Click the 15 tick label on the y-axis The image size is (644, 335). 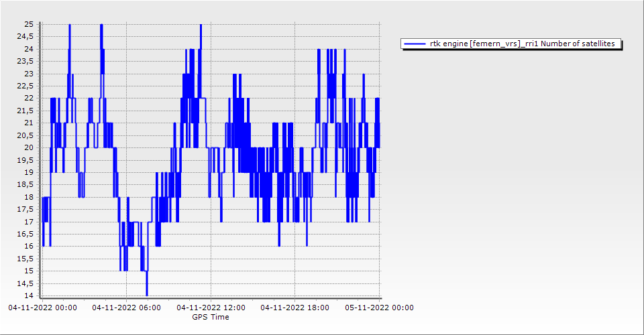pos(29,271)
